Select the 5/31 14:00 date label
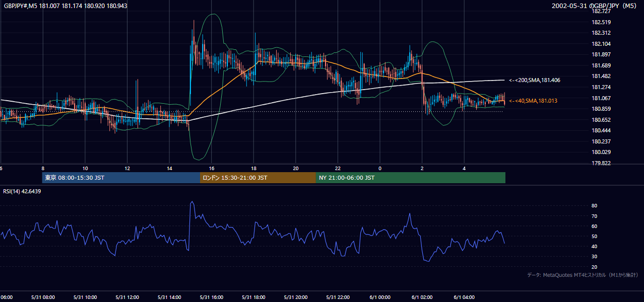The width and height of the screenshot is (644, 302). tap(169, 297)
